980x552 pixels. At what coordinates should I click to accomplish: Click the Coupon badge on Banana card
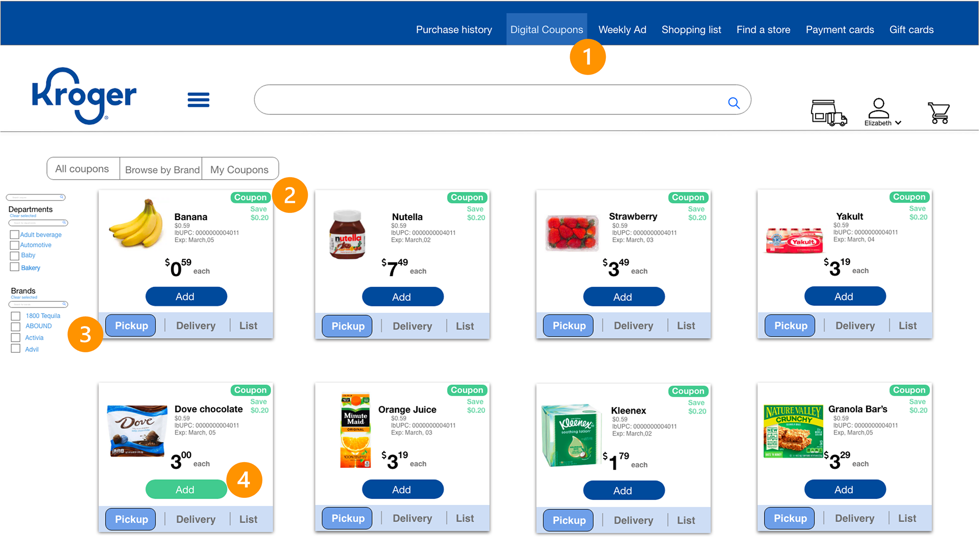coord(251,198)
